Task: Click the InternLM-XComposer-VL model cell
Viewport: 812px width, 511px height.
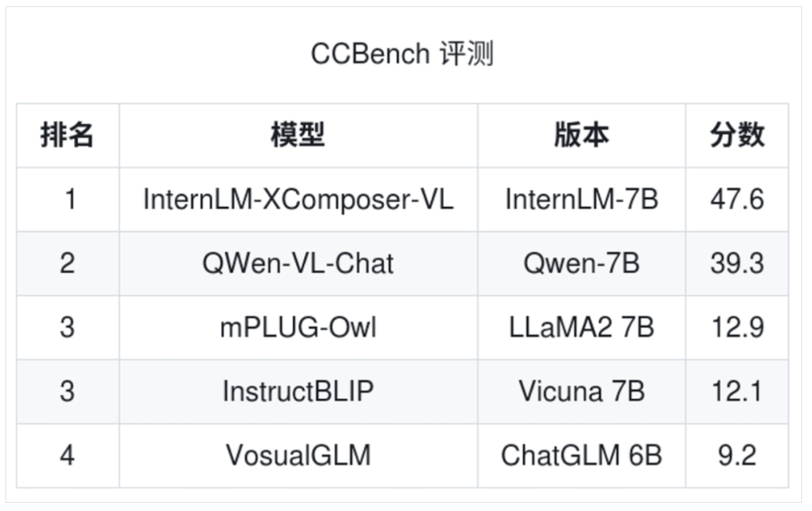Action: coord(298,199)
